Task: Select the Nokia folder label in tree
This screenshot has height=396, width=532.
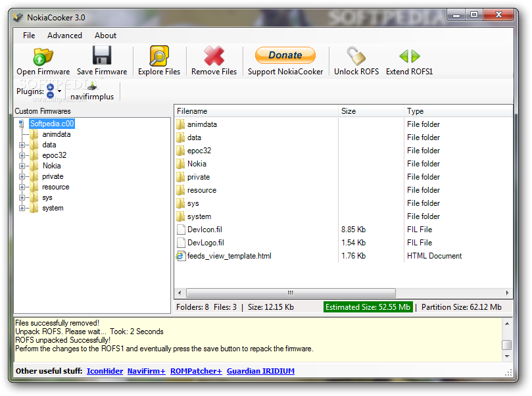Action: click(51, 166)
